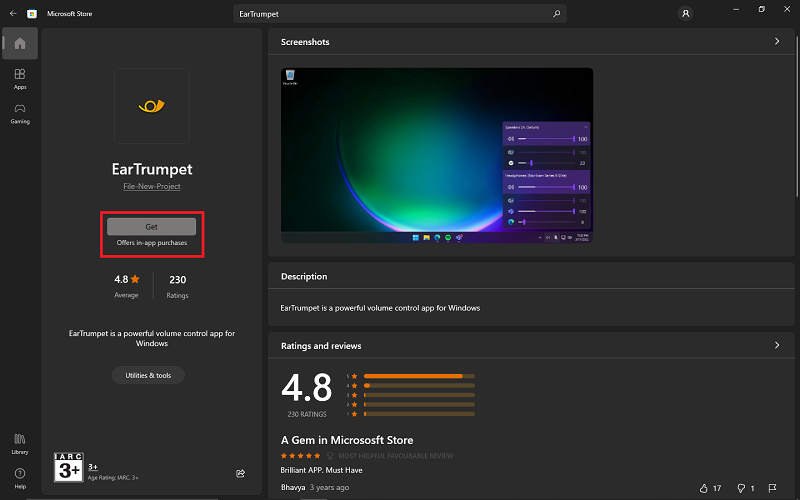Screen dimensions: 800x500
Task: Click the 4.8 Average rating
Action: tap(127, 286)
